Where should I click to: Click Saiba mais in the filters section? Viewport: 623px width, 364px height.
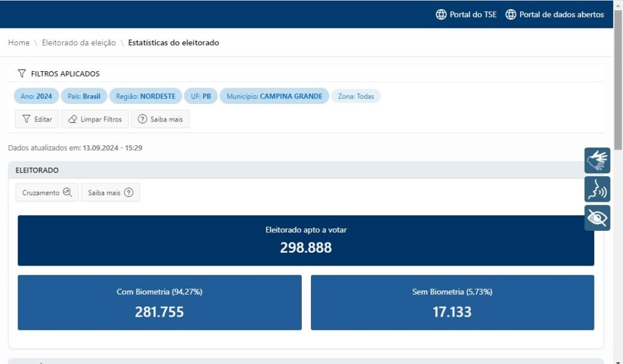tap(160, 119)
